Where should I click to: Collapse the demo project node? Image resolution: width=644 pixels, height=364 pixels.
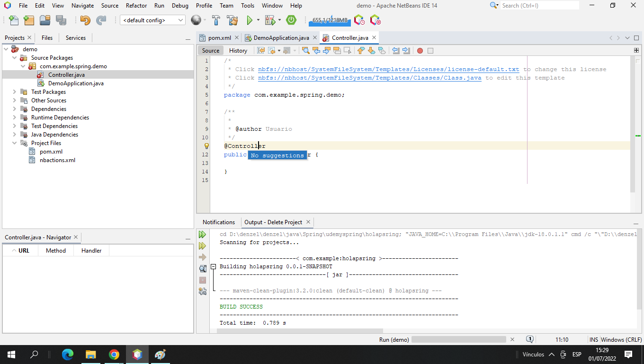[6, 49]
